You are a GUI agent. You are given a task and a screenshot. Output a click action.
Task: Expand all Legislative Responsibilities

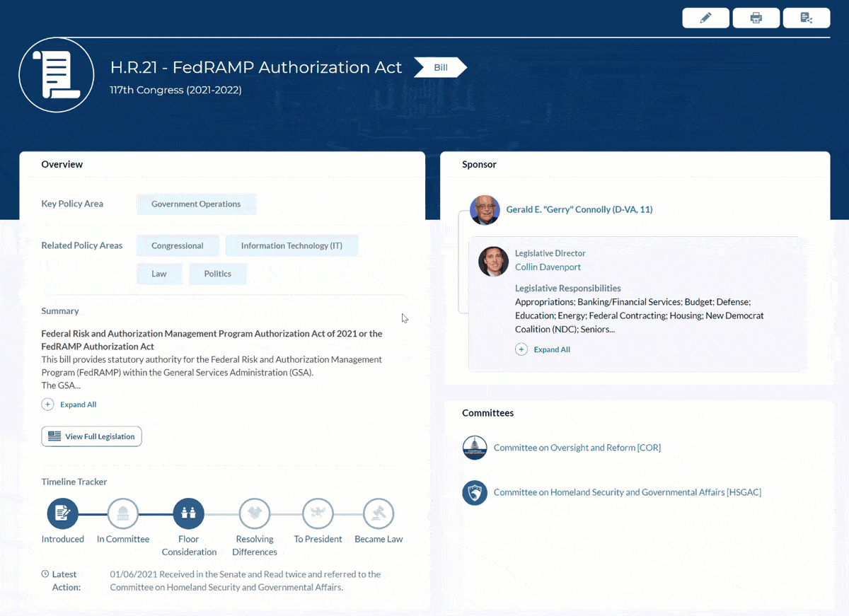[x=543, y=349]
